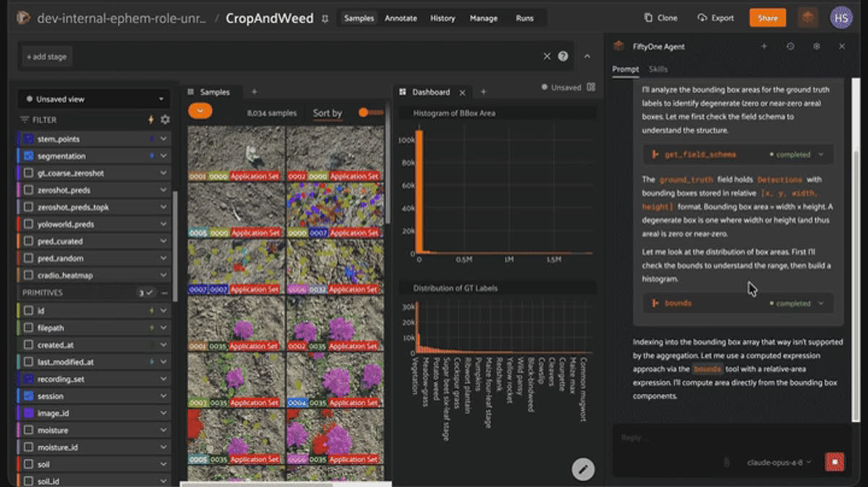Viewport: 868px width, 487px height.
Task: Check the pred_curated field
Action: [x=29, y=241]
